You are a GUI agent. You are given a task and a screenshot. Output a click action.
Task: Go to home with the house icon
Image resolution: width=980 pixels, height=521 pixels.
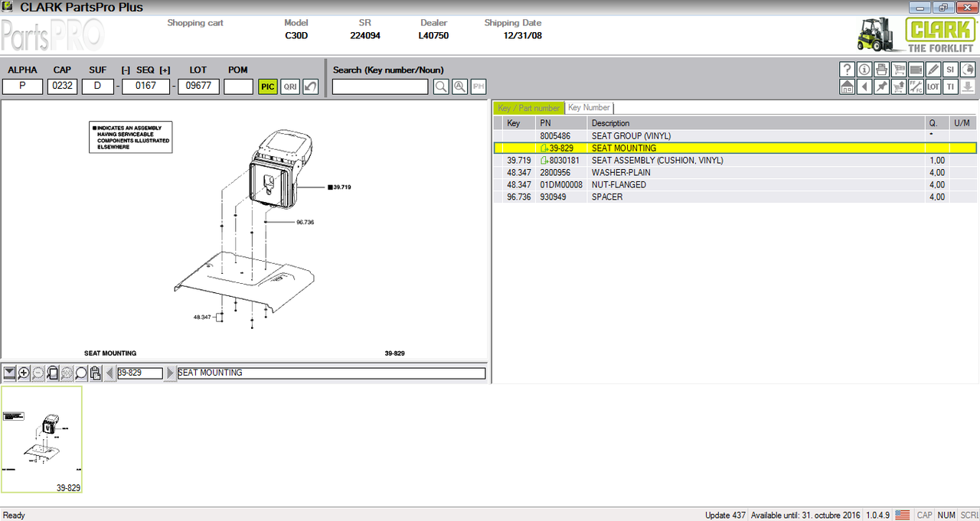tap(848, 86)
